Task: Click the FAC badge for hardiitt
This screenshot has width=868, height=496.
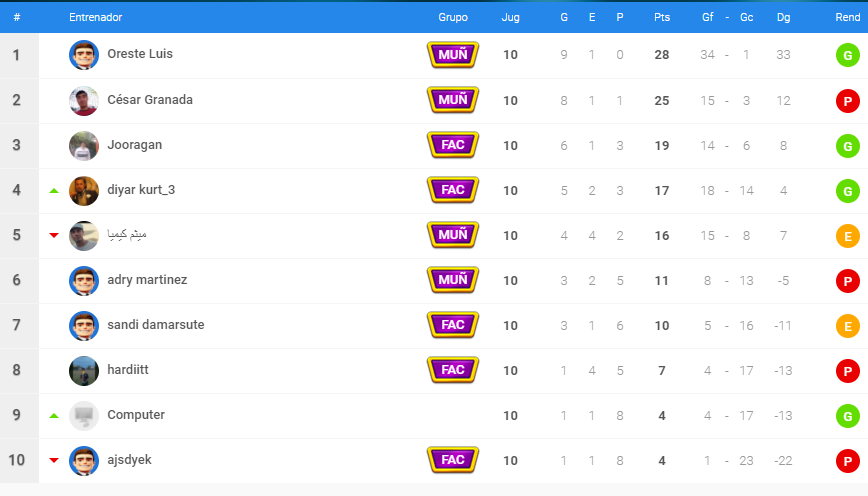Action: click(x=453, y=370)
